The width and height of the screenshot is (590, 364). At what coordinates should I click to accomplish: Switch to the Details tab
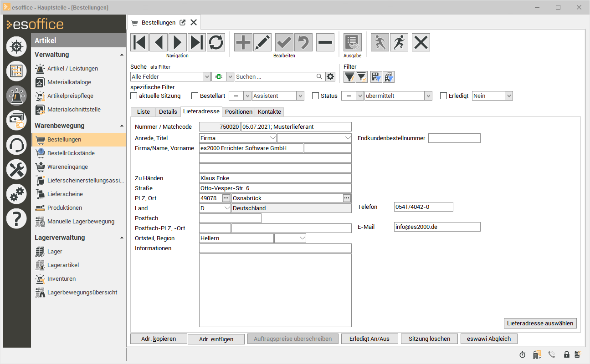coord(168,112)
